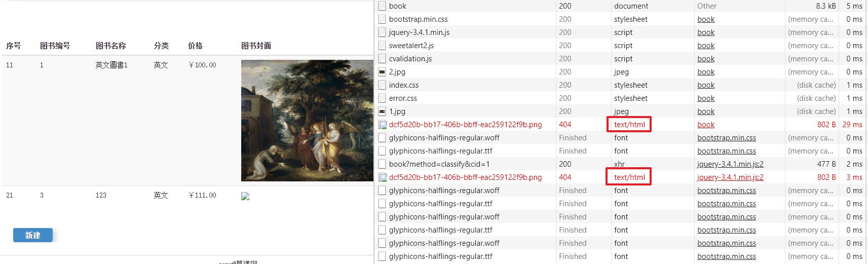Image resolution: width=868 pixels, height=264 pixels.
Task: Click the file icon beside the book document request
Action: (x=382, y=6)
